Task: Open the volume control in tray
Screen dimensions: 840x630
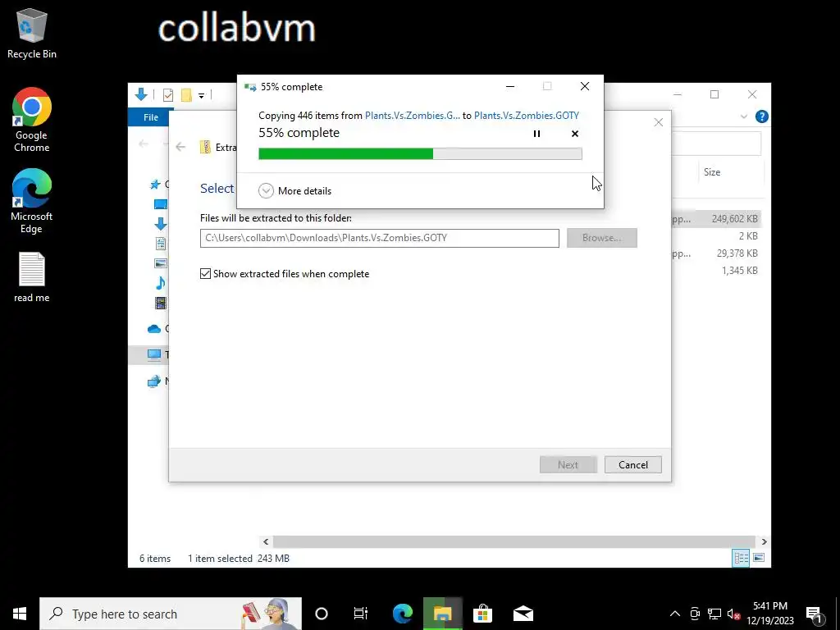Action: [734, 614]
